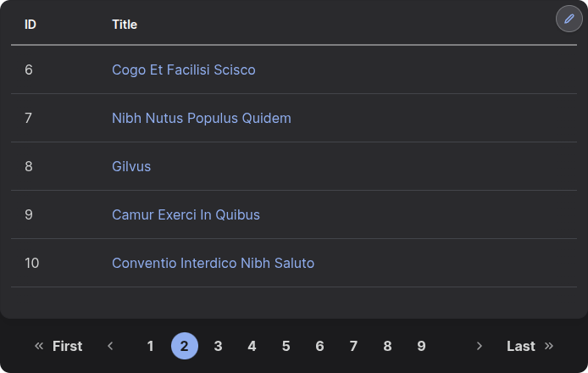
Task: Open the Gilvus title link
Action: coord(131,166)
